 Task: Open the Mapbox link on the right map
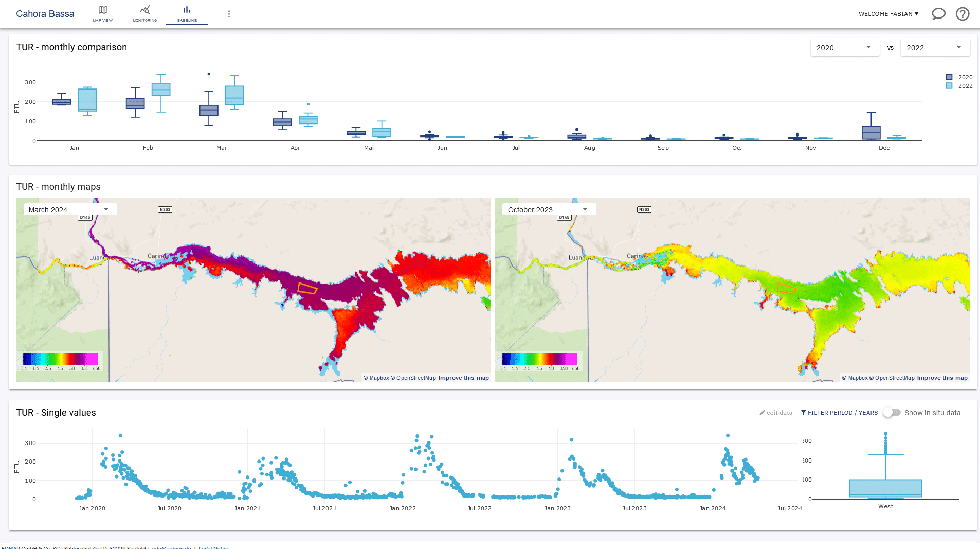point(855,378)
